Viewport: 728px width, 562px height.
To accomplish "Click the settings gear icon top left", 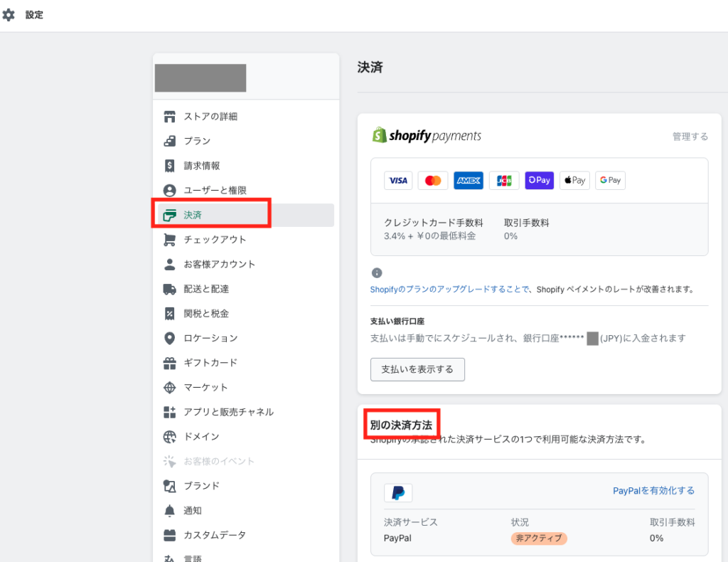I will click(x=9, y=14).
